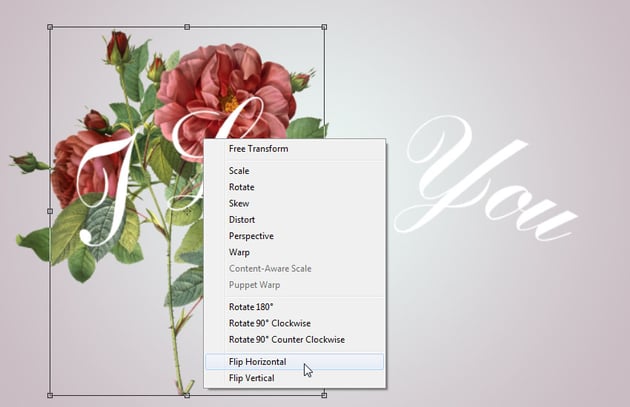This screenshot has height=407, width=630.
Task: Choose Flip Vertical
Action: coord(295,378)
